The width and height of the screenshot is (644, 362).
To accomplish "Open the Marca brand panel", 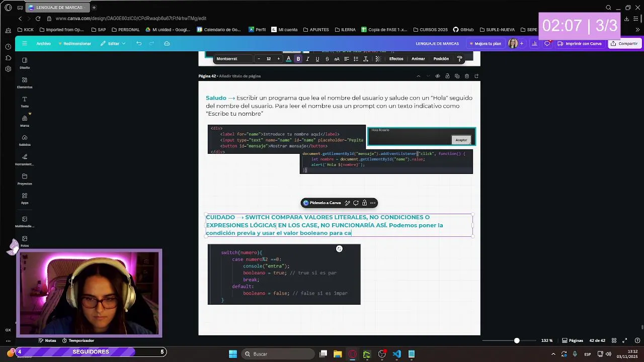I will click(x=25, y=121).
